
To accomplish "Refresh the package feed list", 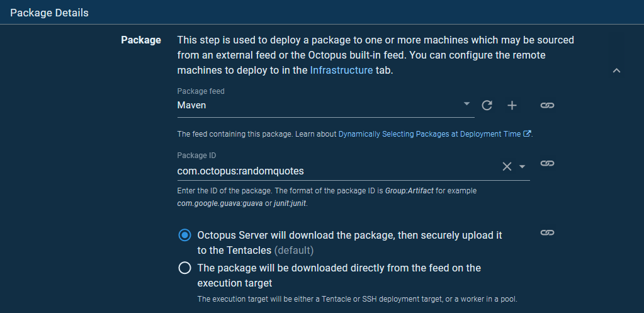I will point(487,105).
